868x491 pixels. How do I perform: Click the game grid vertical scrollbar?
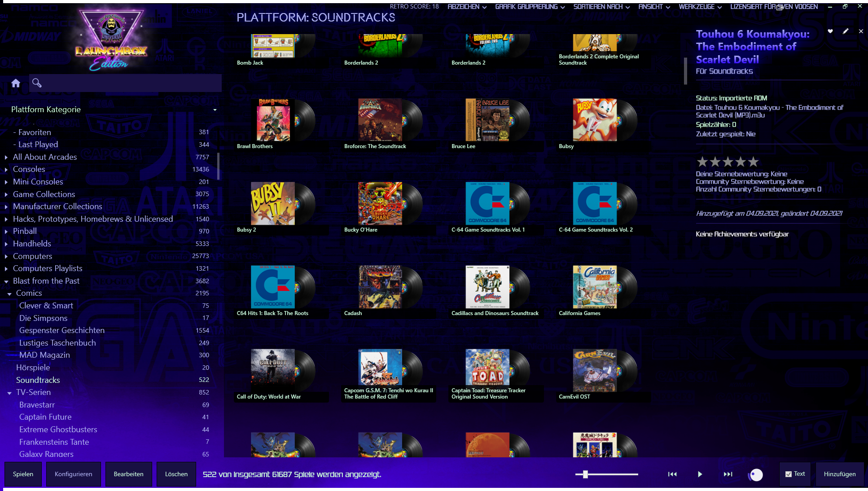[x=685, y=71]
